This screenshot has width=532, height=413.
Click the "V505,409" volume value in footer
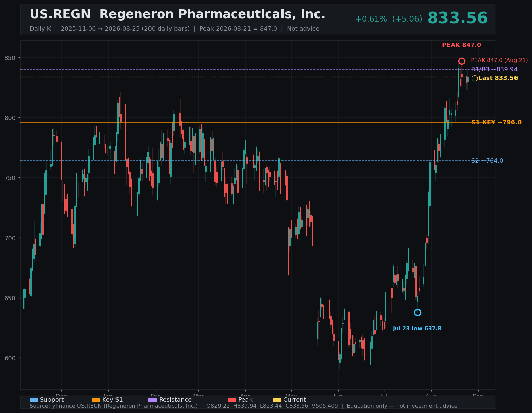(325, 406)
